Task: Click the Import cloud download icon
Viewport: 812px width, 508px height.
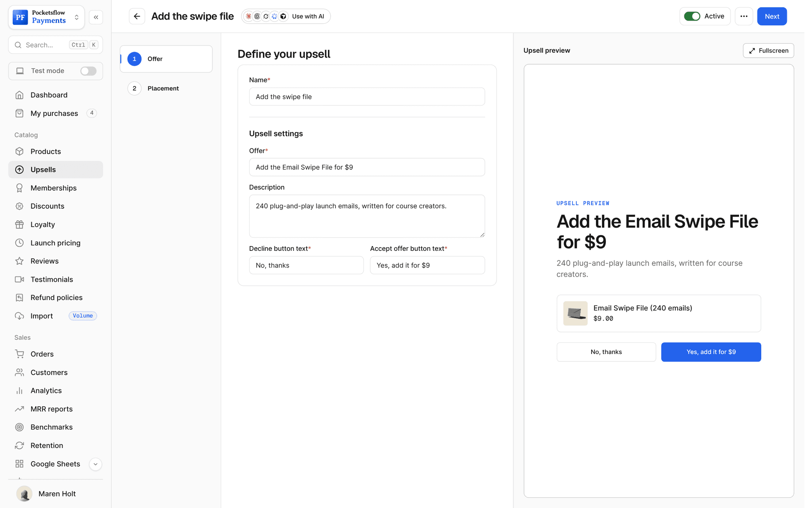Action: (19, 316)
